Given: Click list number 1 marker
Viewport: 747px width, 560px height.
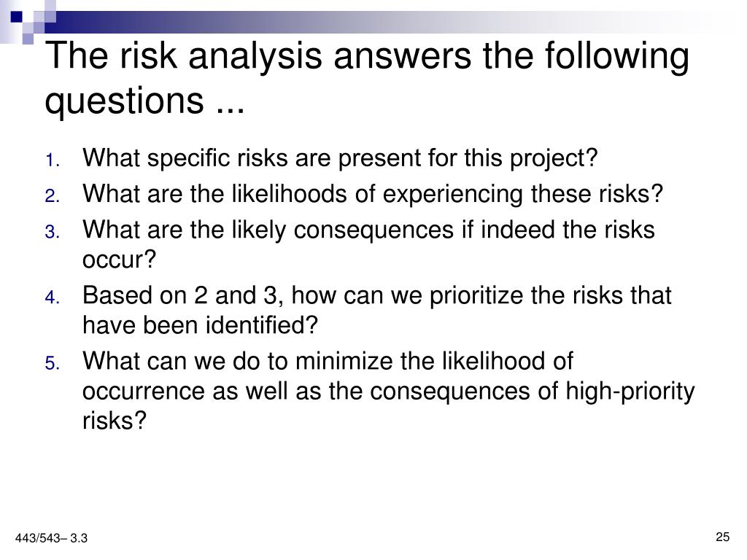Looking at the screenshot, I should pyautogui.click(x=53, y=160).
